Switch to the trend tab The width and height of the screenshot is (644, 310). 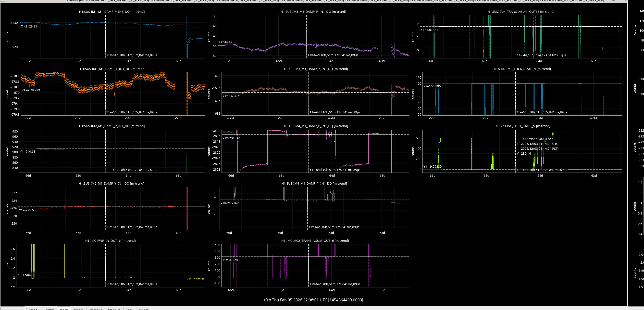point(33,309)
